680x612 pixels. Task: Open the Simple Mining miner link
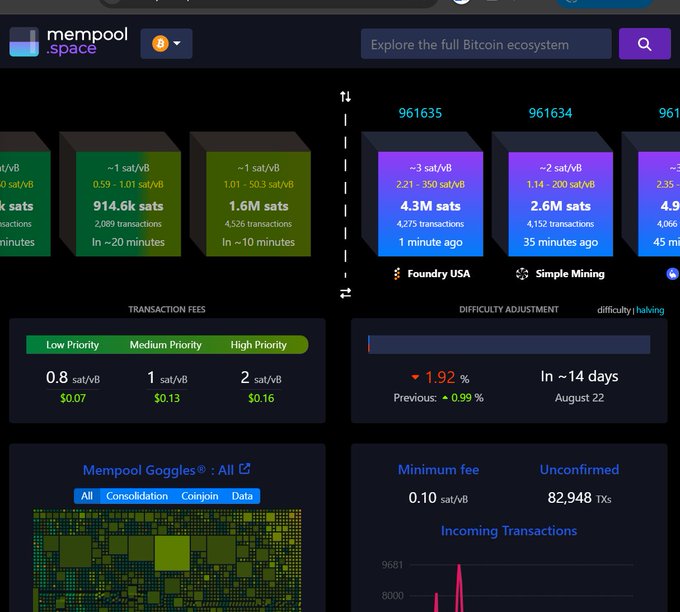click(570, 274)
